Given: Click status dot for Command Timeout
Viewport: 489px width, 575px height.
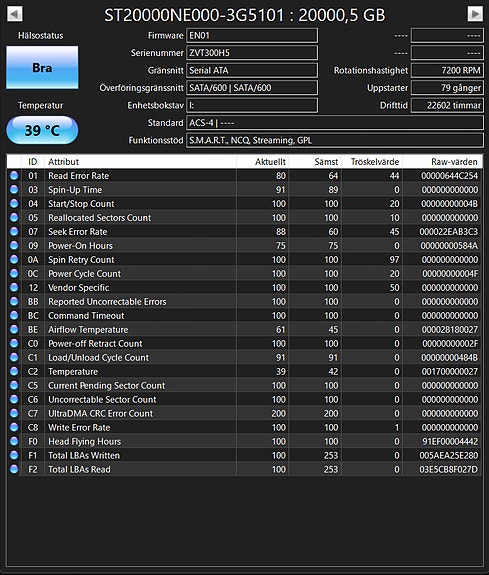Looking at the screenshot, I should (x=14, y=315).
